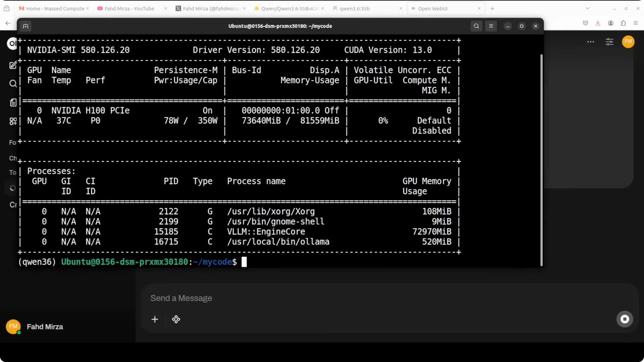Click PID 15185 in the processes table
Screen dimensions: 644x362
(166, 232)
